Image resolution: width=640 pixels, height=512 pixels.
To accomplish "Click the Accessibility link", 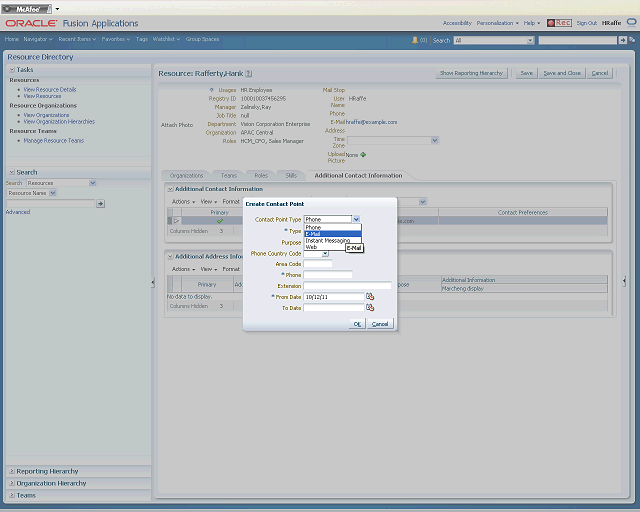I will [457, 23].
